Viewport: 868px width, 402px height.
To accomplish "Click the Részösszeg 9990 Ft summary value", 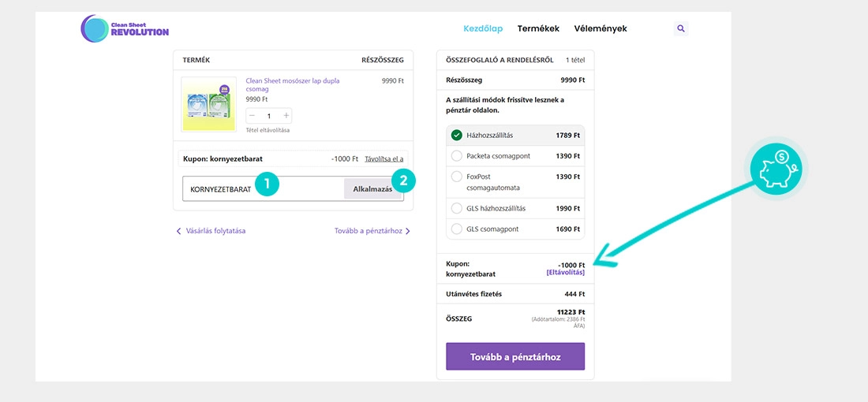I will click(x=572, y=80).
